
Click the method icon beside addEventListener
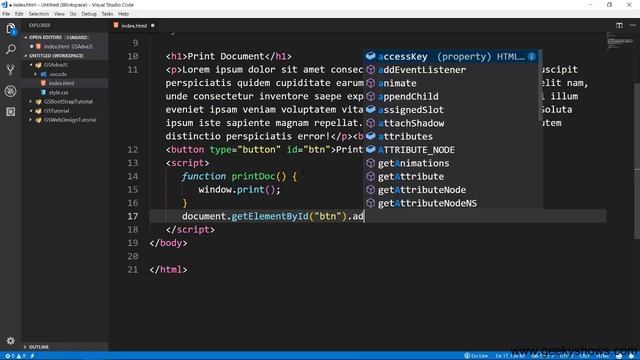[x=371, y=70]
